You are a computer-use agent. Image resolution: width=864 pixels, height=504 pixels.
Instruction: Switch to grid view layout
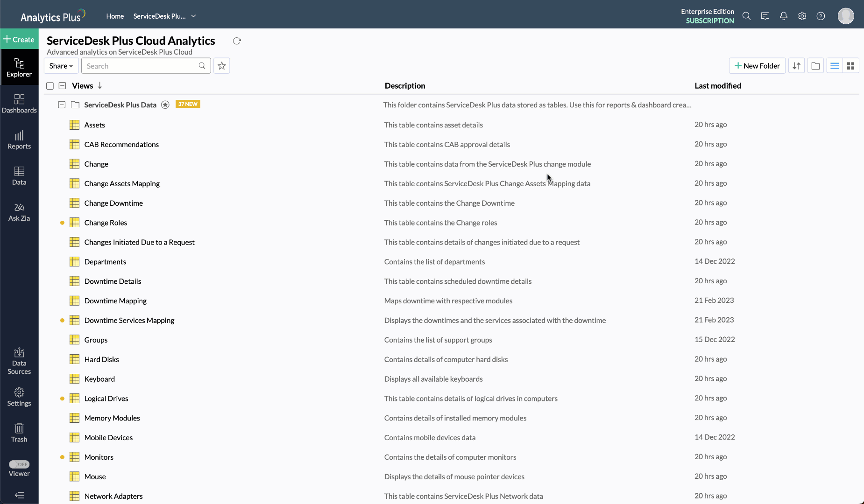[850, 66]
